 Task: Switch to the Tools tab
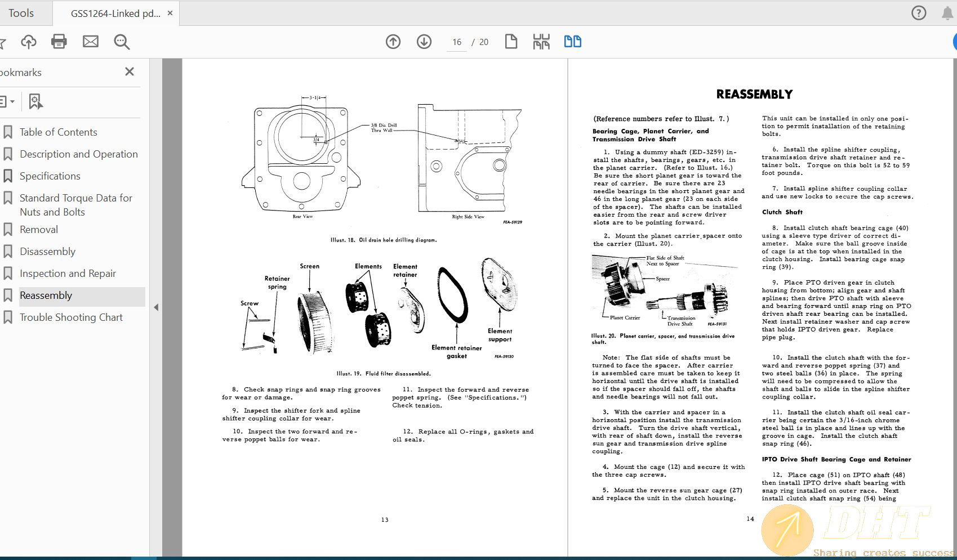click(x=21, y=13)
